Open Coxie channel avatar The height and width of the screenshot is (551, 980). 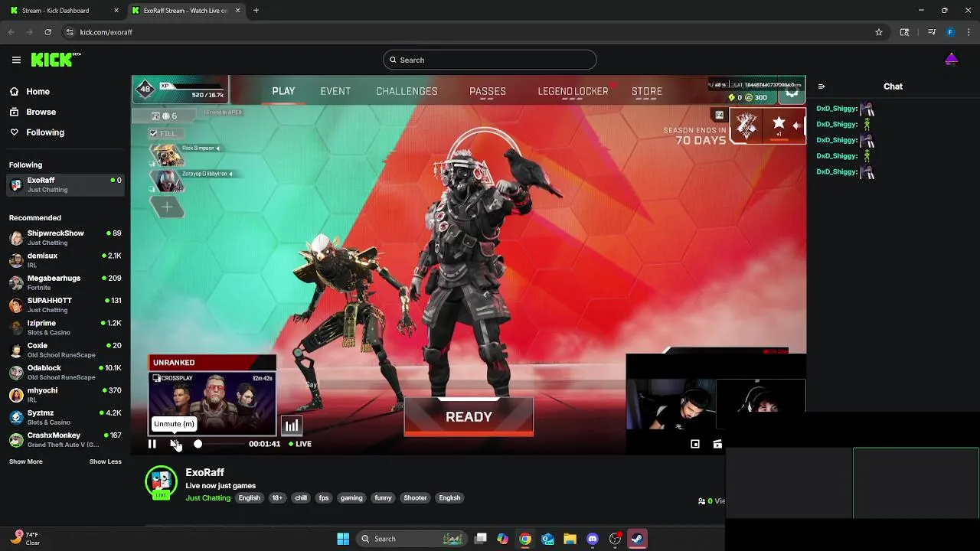click(16, 350)
